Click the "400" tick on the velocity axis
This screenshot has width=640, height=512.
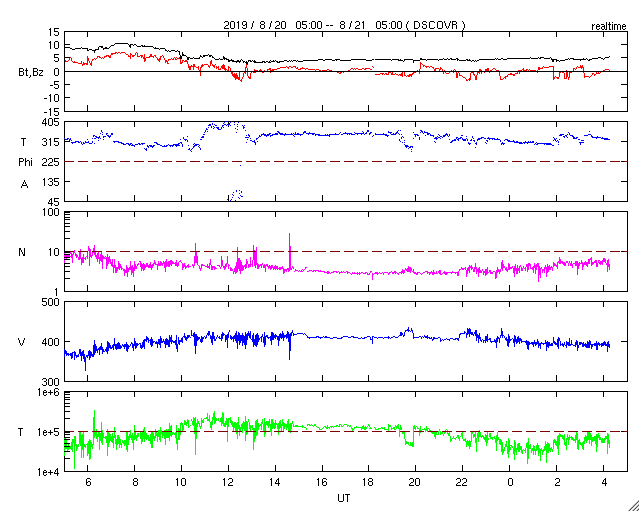[51, 342]
